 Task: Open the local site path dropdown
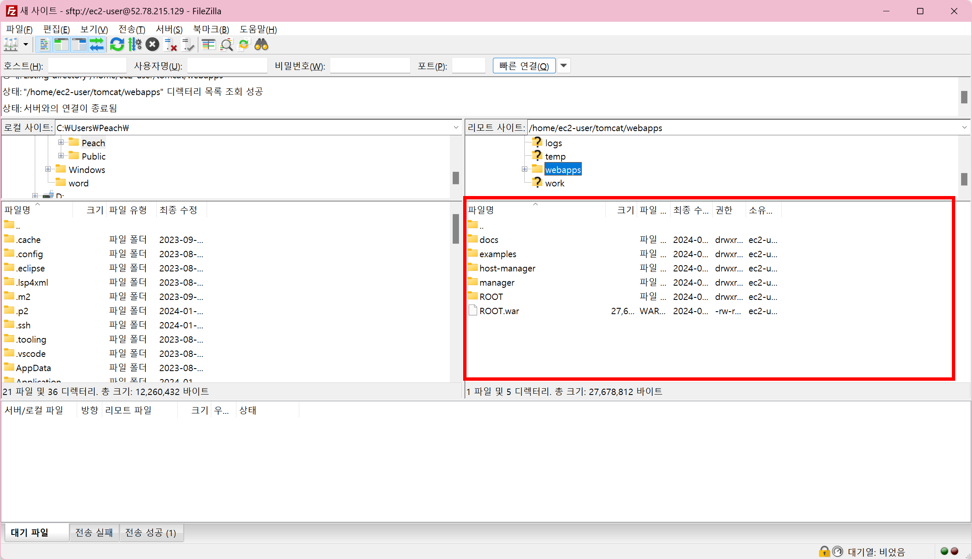[456, 128]
